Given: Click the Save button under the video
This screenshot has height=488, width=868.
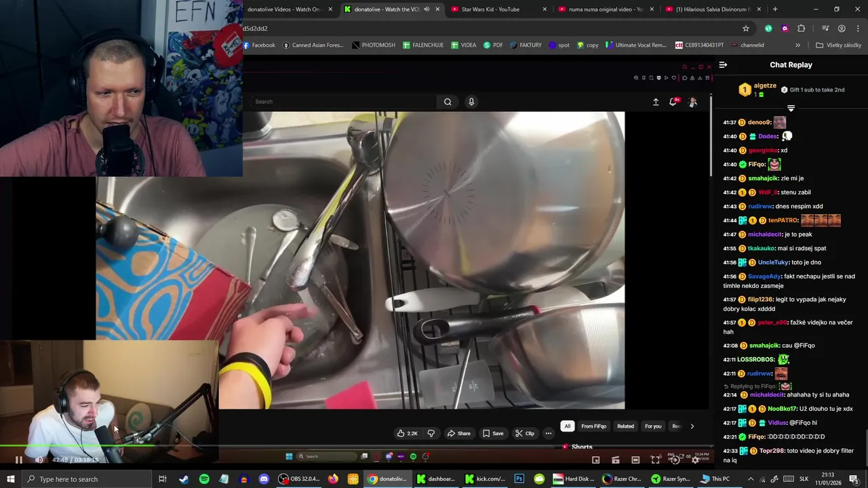Looking at the screenshot, I should point(493,433).
